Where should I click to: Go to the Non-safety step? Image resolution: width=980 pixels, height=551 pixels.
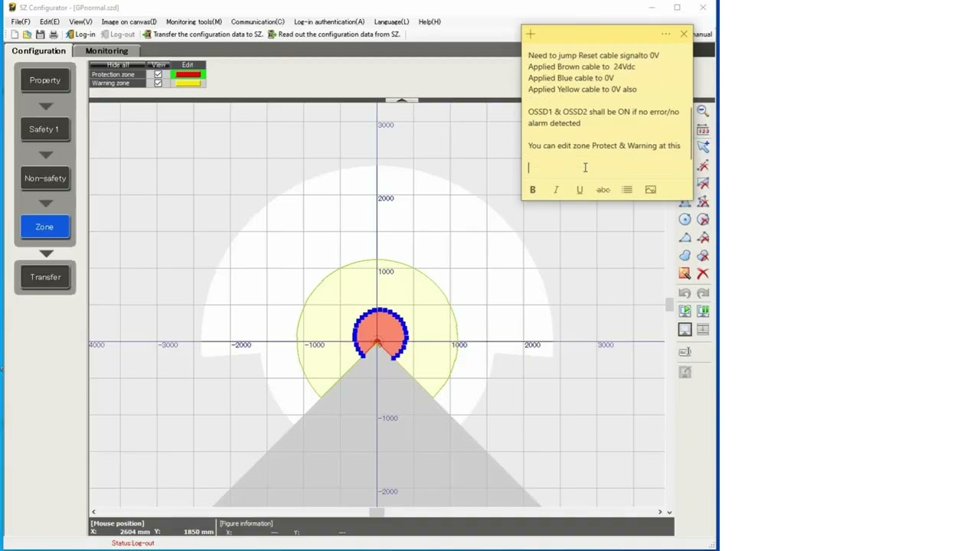point(45,178)
